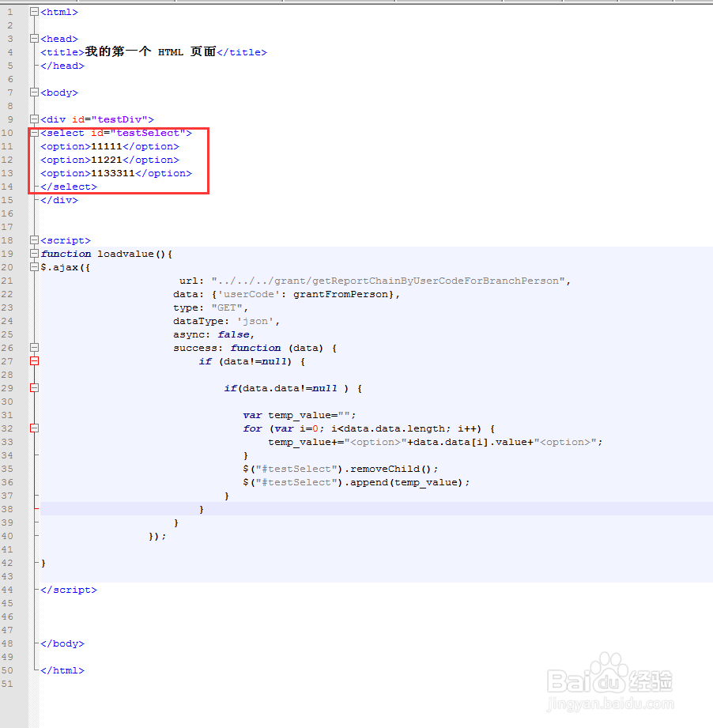The image size is (713, 728).
Task: Collapse the script tag fold marker
Action: tap(34, 240)
